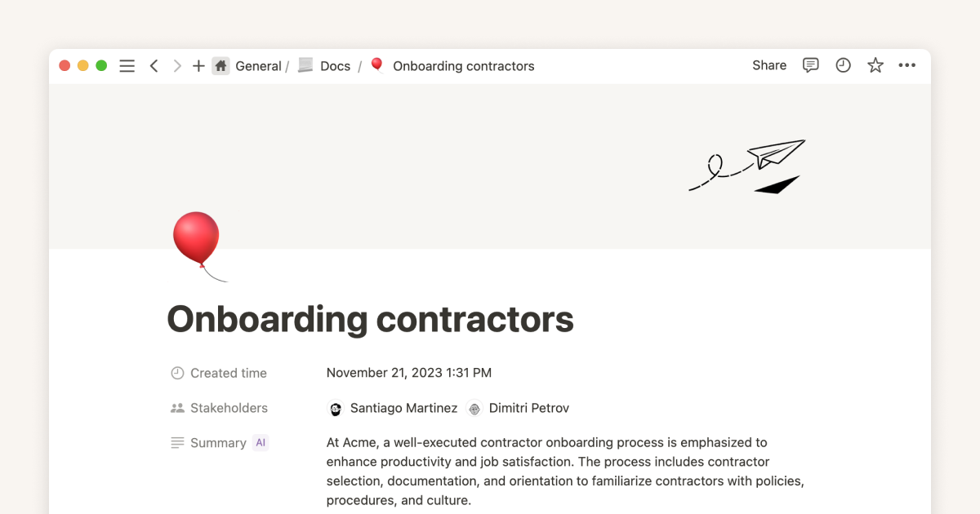Go back with the left arrow
Viewport: 980px width, 514px height.
154,66
